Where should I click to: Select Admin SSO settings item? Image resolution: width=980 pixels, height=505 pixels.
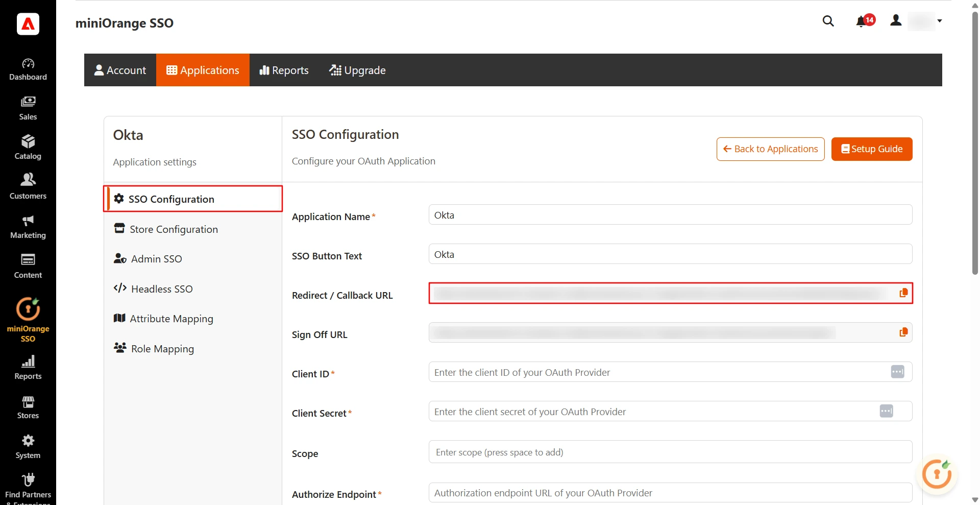click(x=193, y=258)
